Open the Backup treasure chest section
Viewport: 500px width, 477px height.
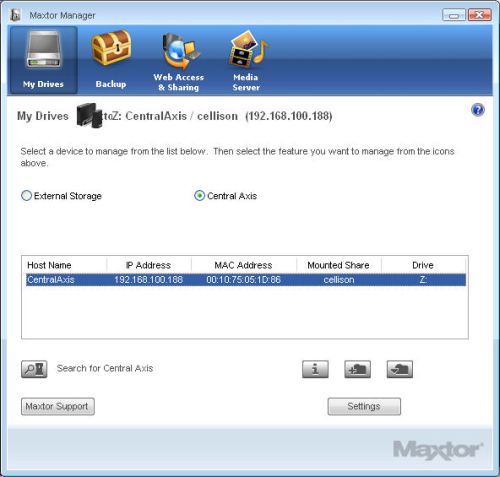click(x=111, y=60)
